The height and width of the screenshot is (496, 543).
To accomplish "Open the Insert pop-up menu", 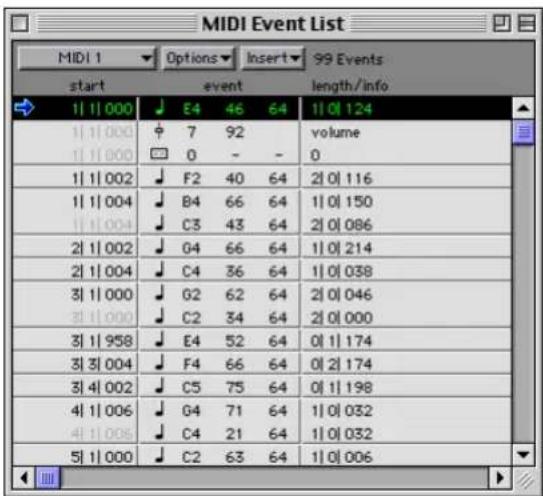I will point(273,58).
